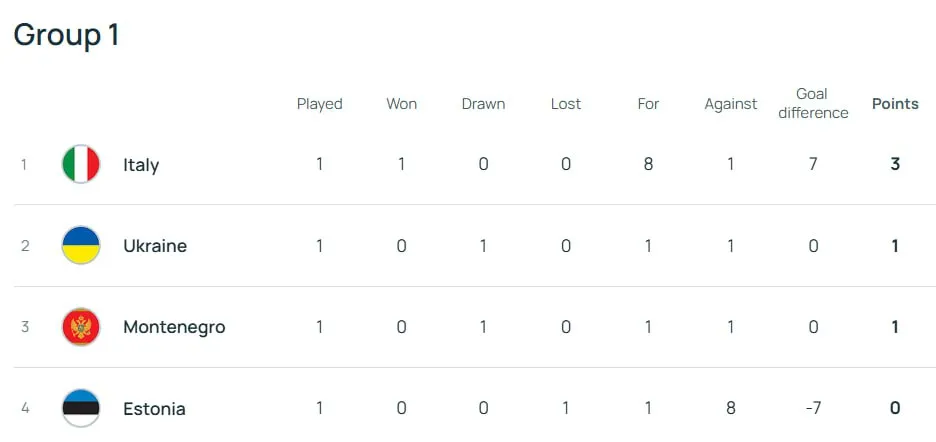The width and height of the screenshot is (936, 442).
Task: Select the For column header
Action: click(x=648, y=104)
